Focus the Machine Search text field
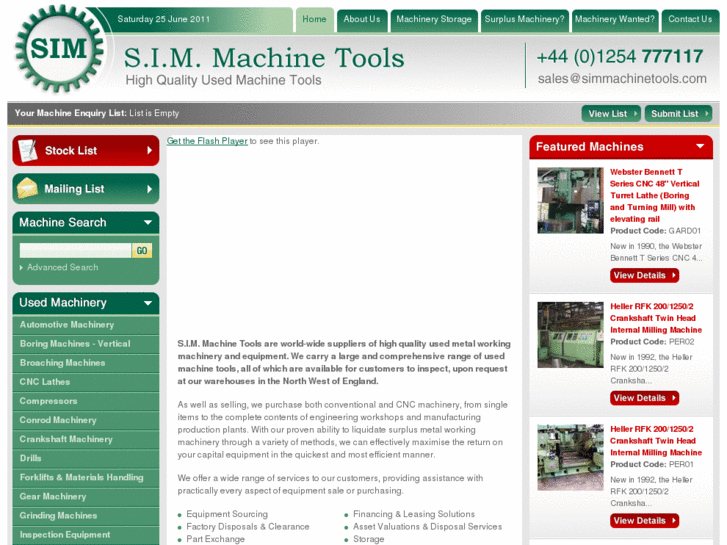The image size is (727, 545). tap(76, 250)
